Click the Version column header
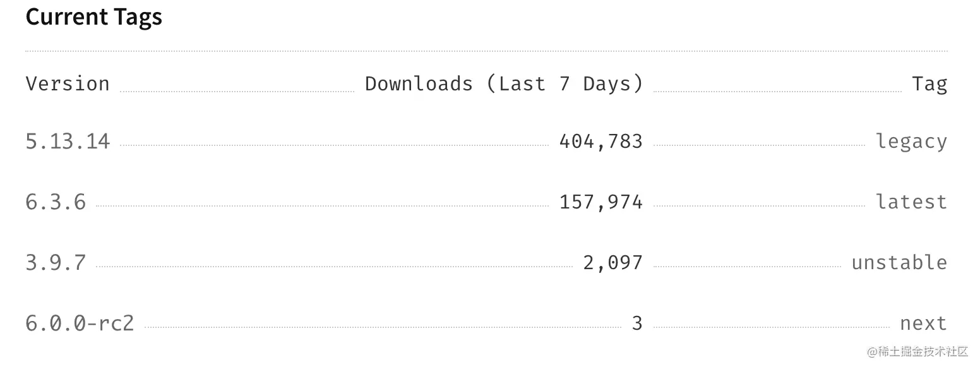 [x=68, y=84]
